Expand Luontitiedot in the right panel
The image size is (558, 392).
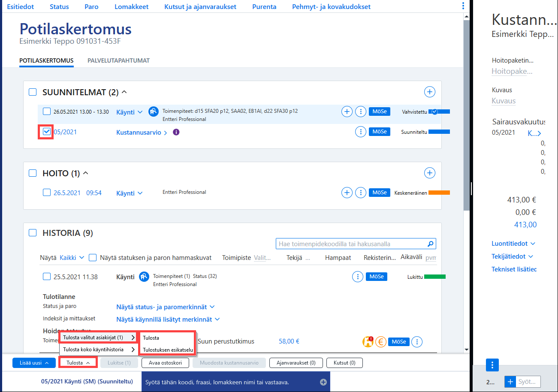tap(513, 244)
